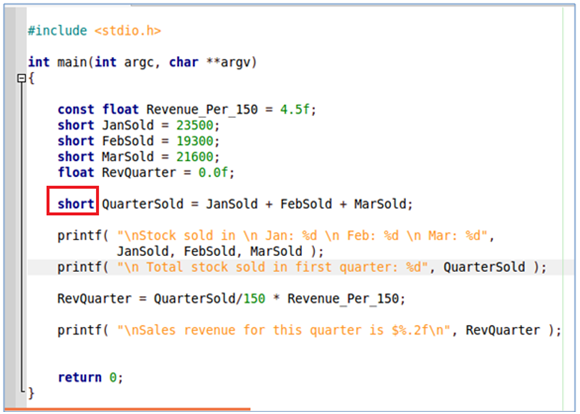
Task: Click the MarSold = 21600 line
Action: pyautogui.click(x=139, y=157)
